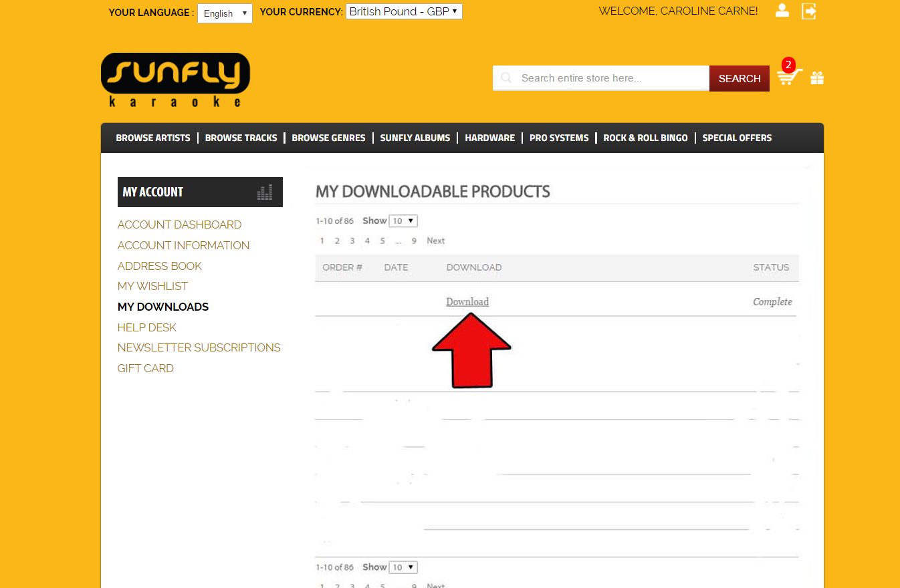
Task: Open the Hardware menu item
Action: 490,138
